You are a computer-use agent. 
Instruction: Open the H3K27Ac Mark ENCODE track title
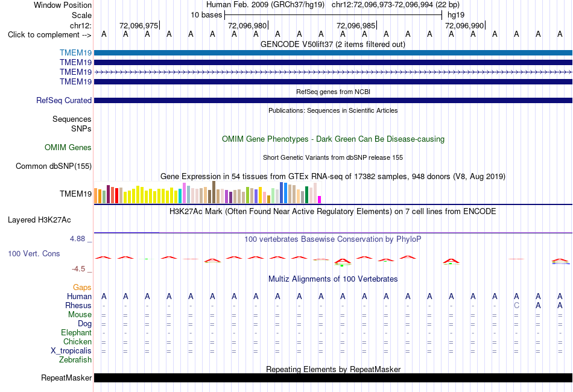click(x=333, y=211)
